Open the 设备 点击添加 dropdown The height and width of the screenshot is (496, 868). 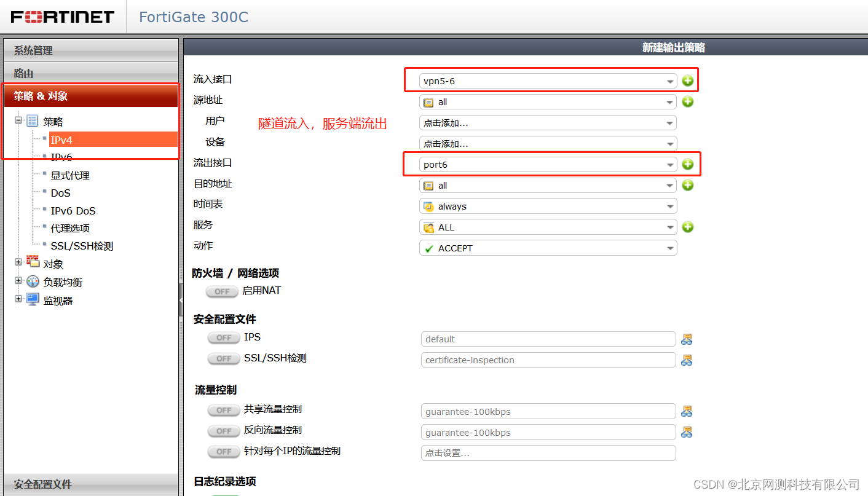548,144
